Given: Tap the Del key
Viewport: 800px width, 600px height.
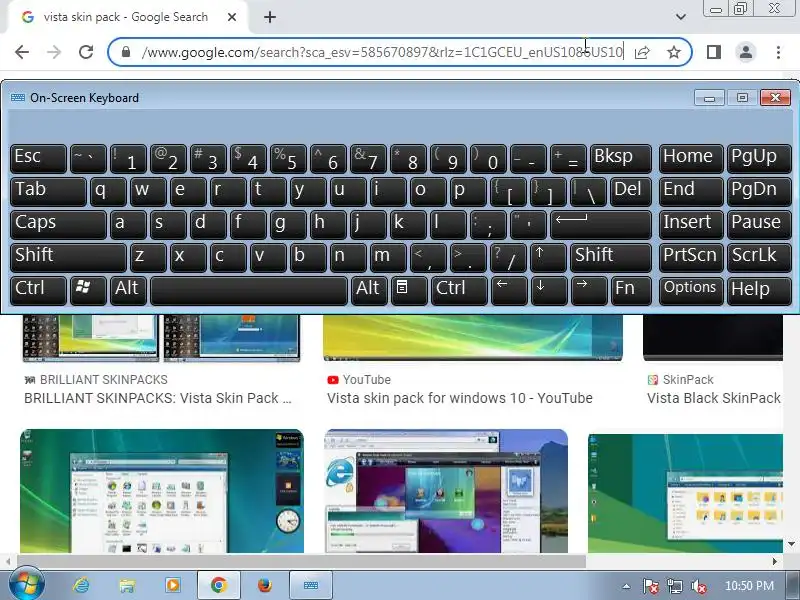Looking at the screenshot, I should 631,192.
